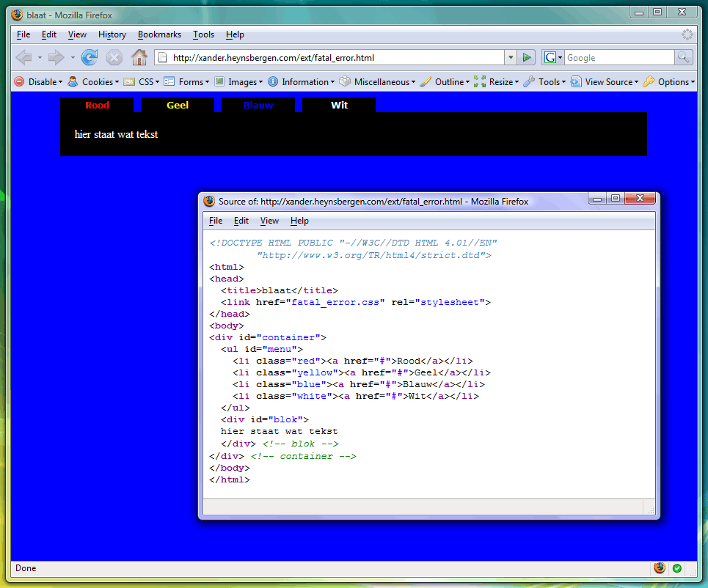Click the Tools wrench icon
The height and width of the screenshot is (588, 708).
(529, 81)
